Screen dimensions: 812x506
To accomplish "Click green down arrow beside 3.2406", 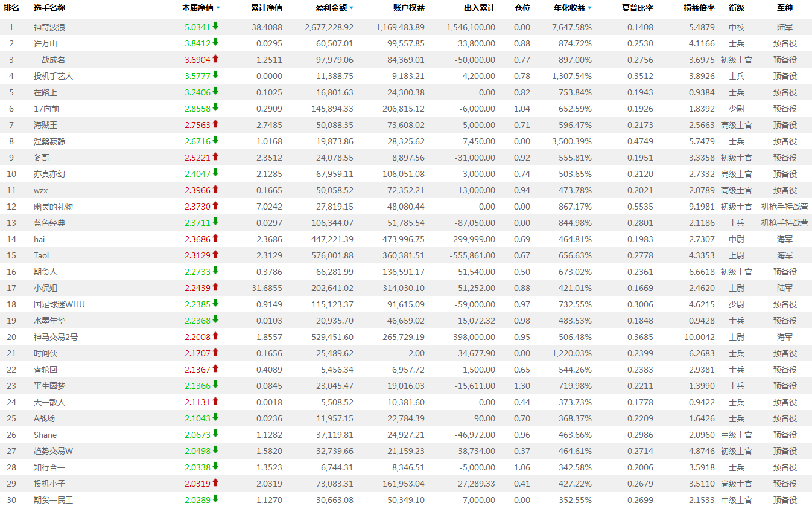I will coord(215,91).
